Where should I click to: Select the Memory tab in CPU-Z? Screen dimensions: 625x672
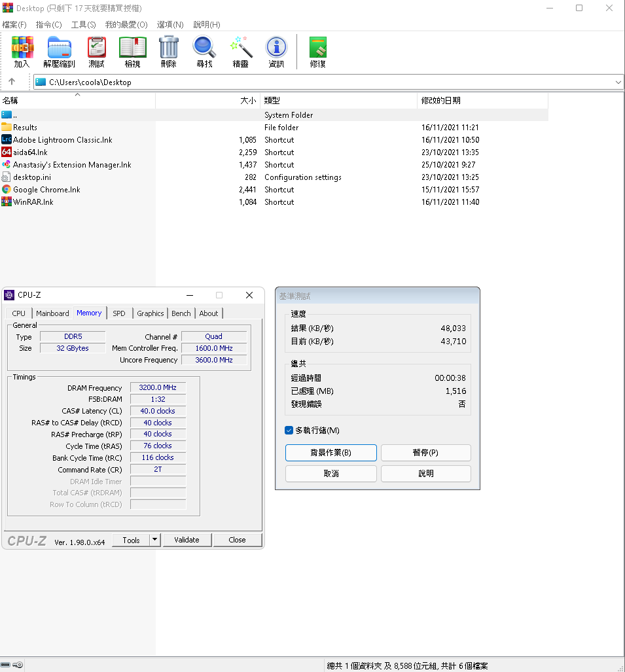[x=89, y=313]
